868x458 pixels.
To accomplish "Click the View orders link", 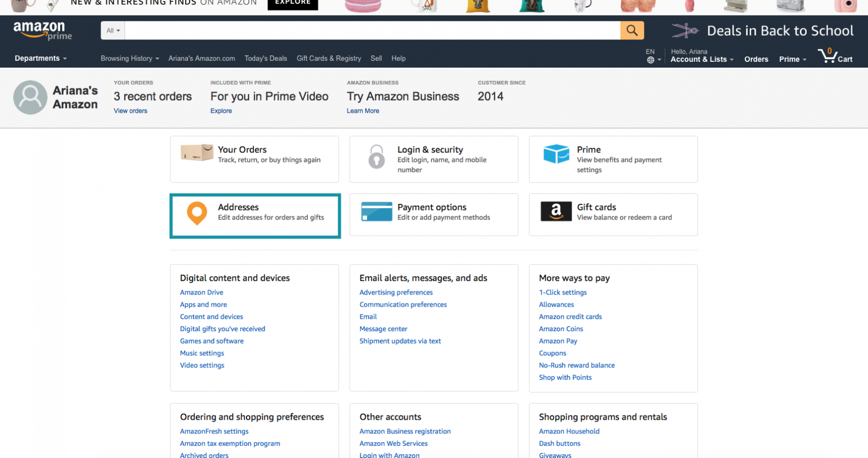I will [x=130, y=111].
